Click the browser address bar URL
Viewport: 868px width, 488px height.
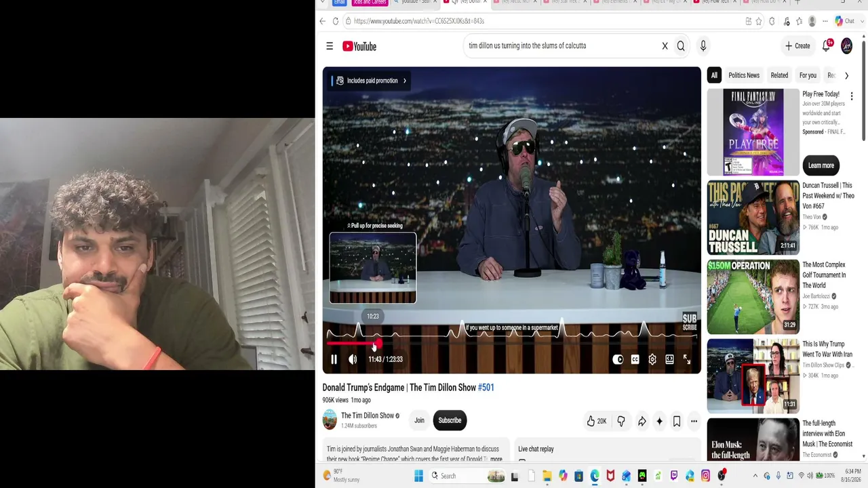tap(418, 21)
